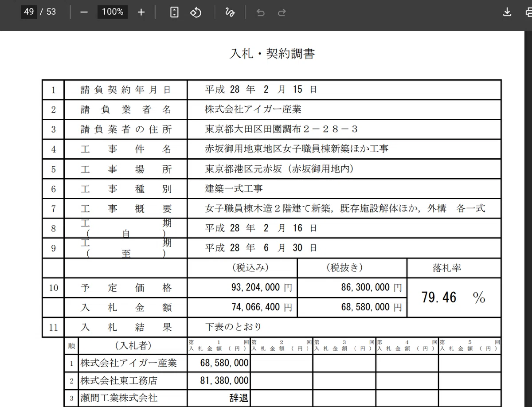Select the title 入札・契約調書
Image resolution: width=532 pixels, height=407 pixels.
click(x=272, y=54)
